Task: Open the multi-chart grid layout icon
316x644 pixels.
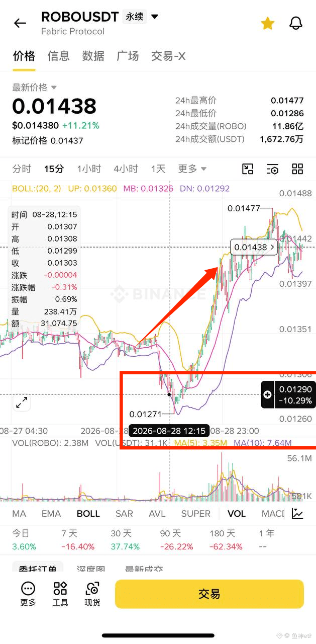Action: tap(297, 169)
